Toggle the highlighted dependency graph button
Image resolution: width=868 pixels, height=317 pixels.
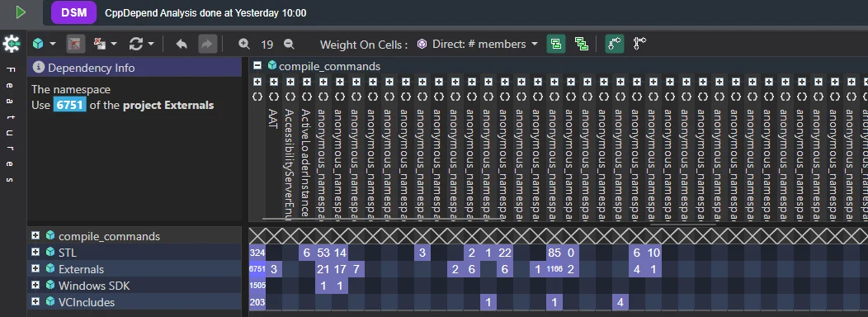coord(614,44)
